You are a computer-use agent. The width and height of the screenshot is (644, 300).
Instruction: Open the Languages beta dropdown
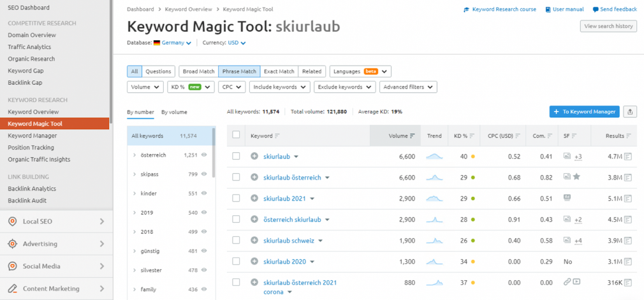pos(360,71)
